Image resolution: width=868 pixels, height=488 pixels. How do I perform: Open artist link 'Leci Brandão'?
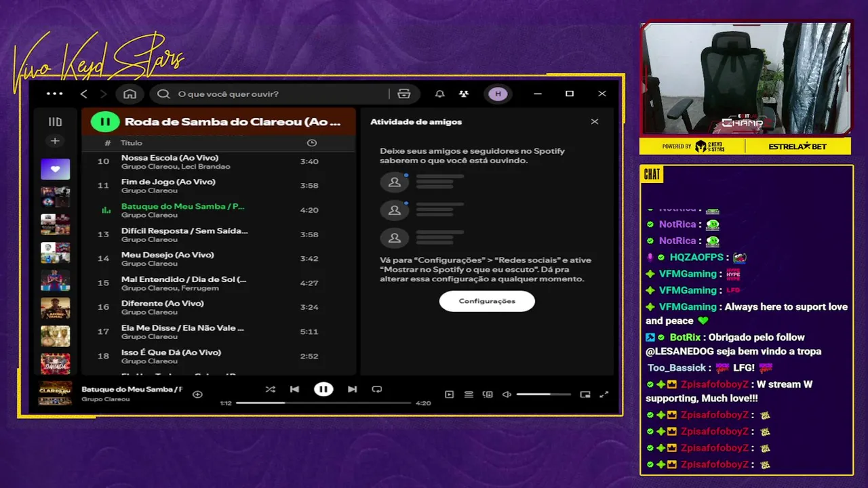pyautogui.click(x=206, y=167)
